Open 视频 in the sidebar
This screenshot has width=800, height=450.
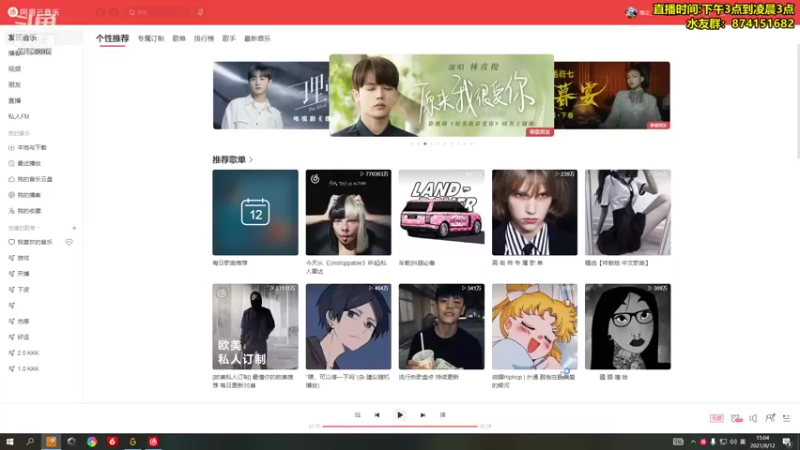pyautogui.click(x=14, y=69)
